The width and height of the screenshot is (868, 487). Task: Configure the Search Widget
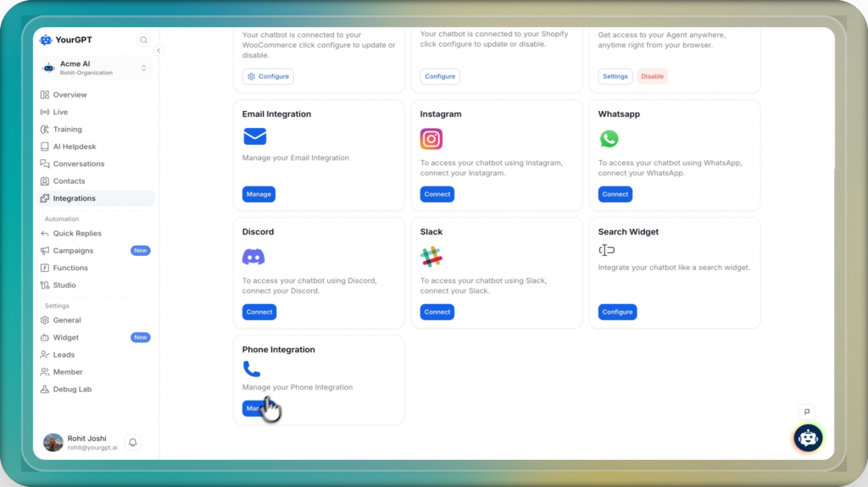pyautogui.click(x=617, y=312)
